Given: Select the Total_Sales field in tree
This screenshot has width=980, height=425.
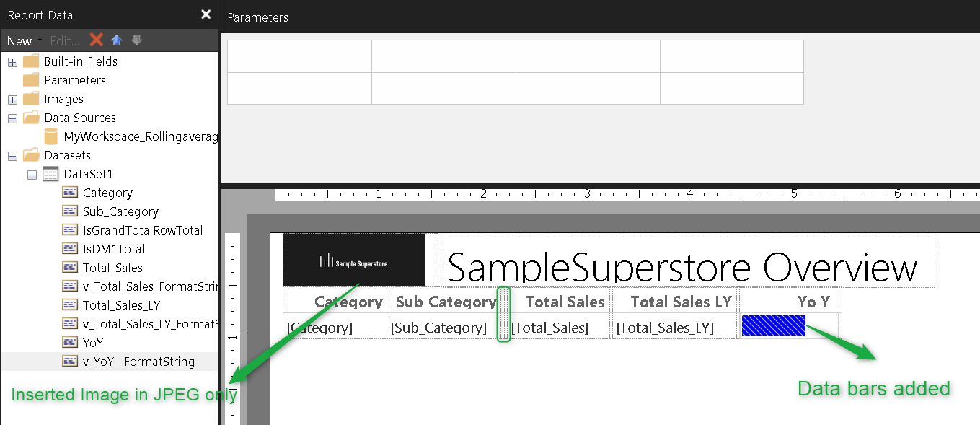Looking at the screenshot, I should tap(112, 268).
